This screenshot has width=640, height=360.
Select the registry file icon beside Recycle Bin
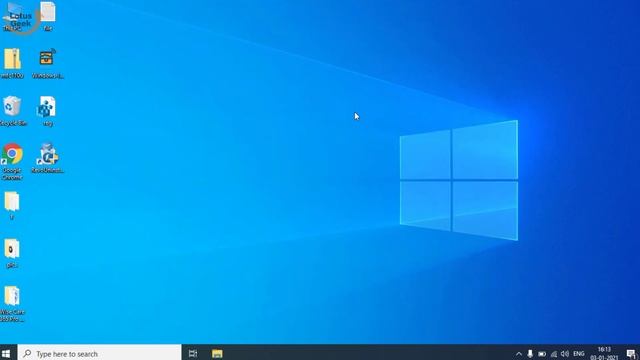point(47,111)
